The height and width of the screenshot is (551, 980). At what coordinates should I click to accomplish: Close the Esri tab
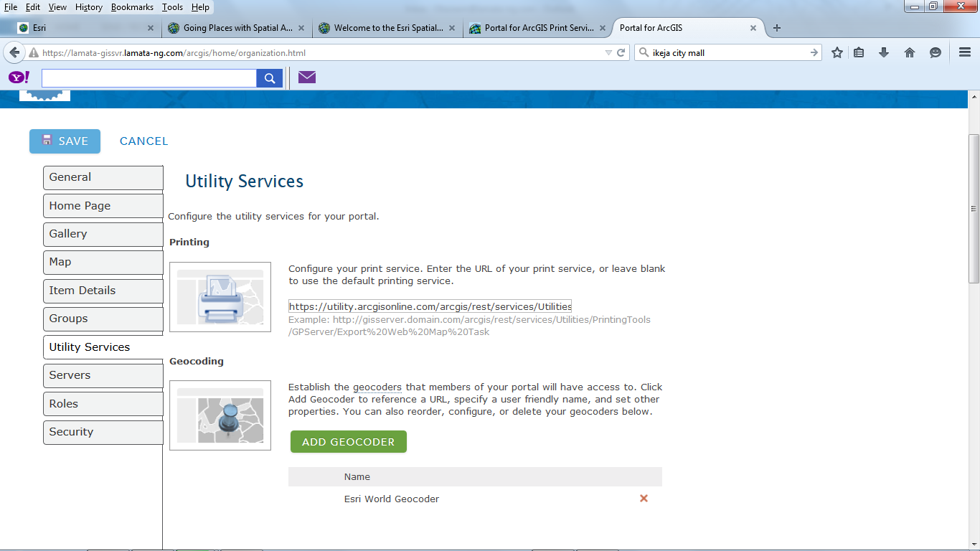151,28
